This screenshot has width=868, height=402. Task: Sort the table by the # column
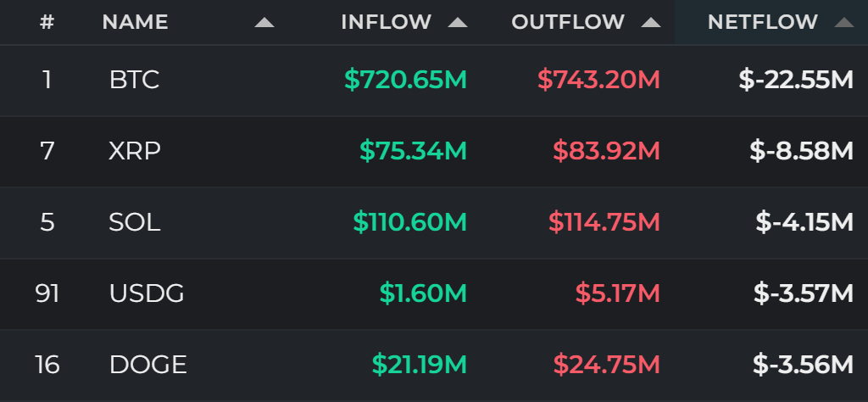47,22
